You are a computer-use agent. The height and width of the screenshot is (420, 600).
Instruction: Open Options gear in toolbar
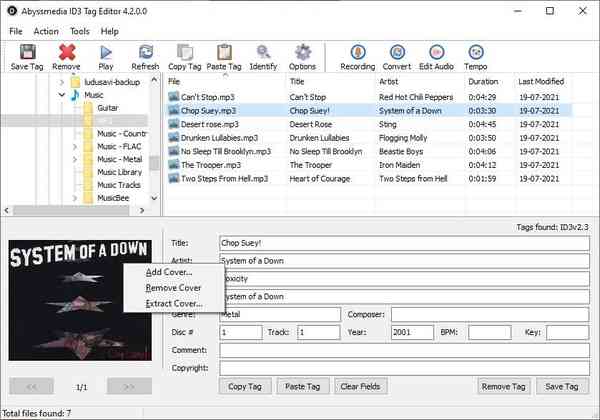302,54
